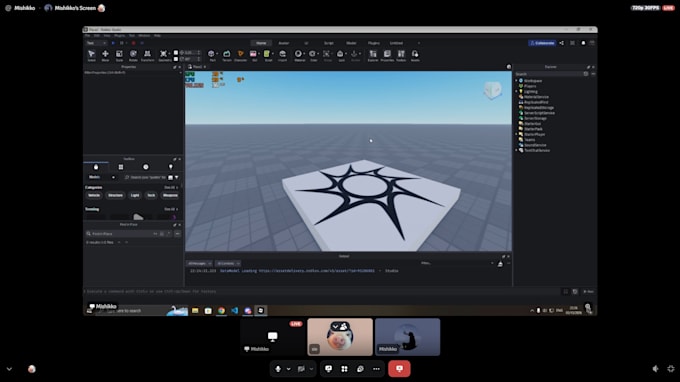Screen dimensions: 680x382
Task: Select ReplicatedStorage in Explorer
Action: [539, 108]
